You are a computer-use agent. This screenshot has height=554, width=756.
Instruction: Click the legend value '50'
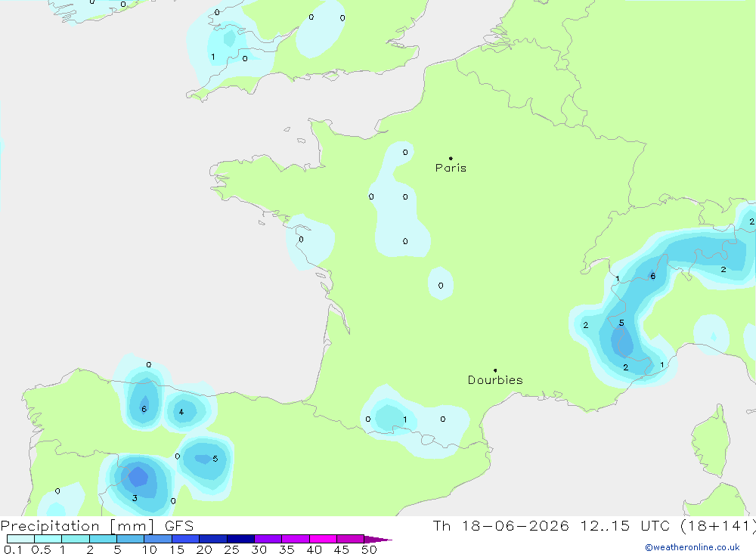[x=369, y=549]
